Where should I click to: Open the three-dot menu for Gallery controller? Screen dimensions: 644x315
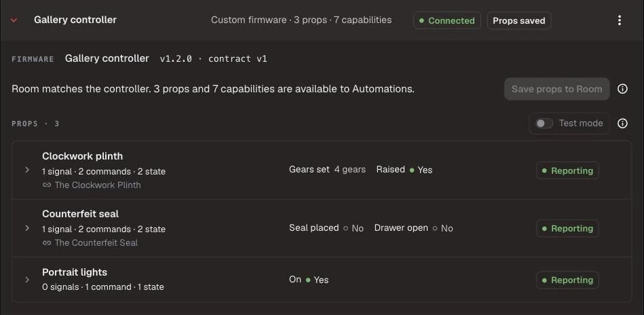(620, 20)
